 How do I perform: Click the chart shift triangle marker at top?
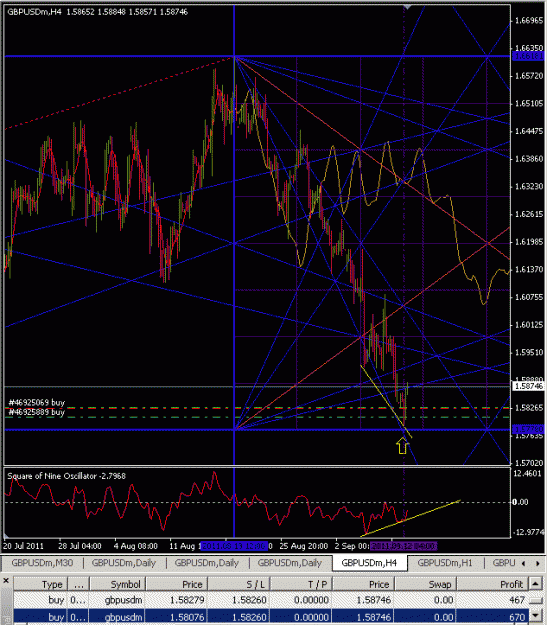point(407,7)
